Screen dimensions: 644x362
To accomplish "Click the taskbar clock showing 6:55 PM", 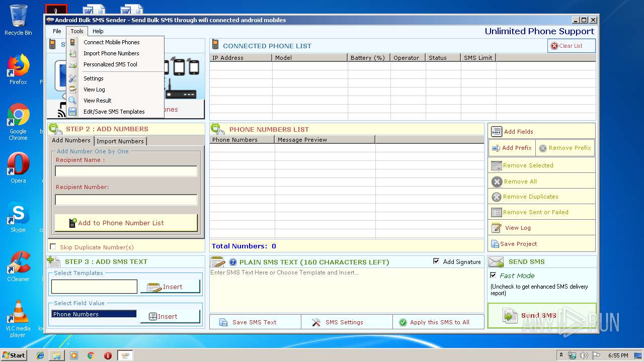I will [618, 355].
